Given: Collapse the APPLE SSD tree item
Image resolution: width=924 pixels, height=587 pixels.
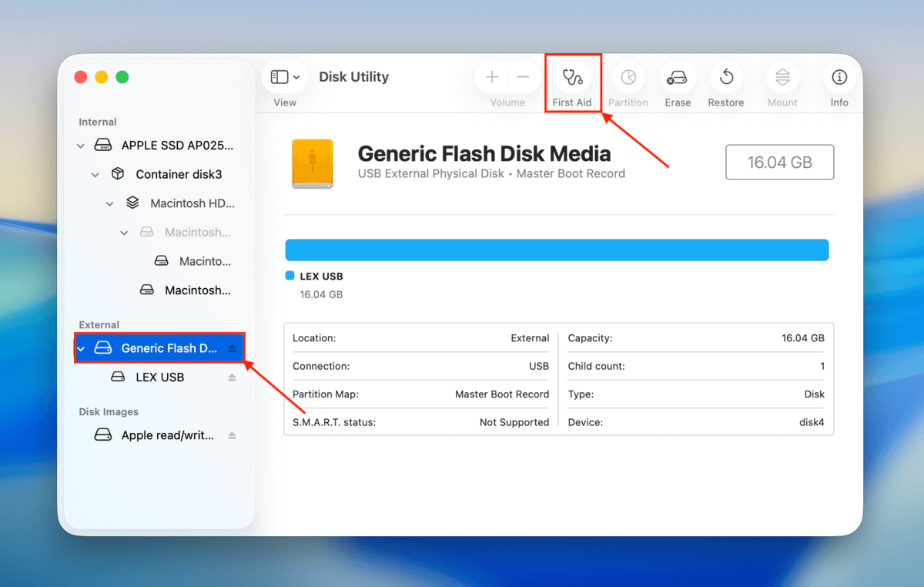Looking at the screenshot, I should (x=80, y=145).
